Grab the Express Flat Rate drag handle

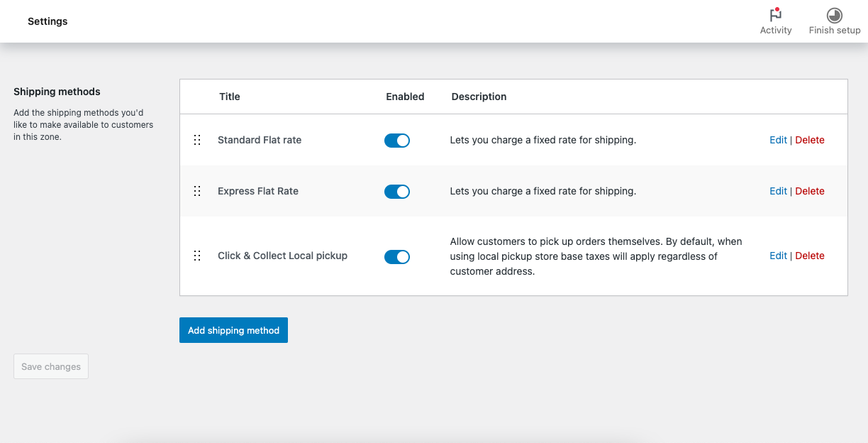[x=197, y=191]
